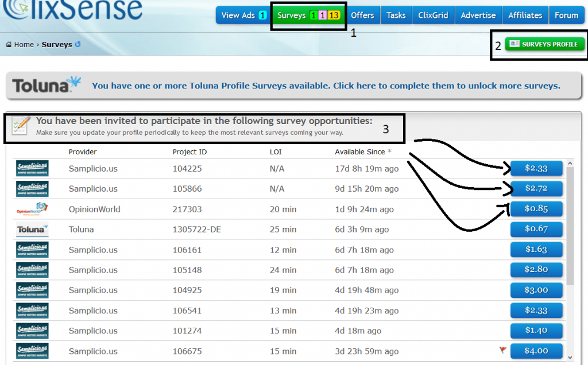588x365 pixels.
Task: Click the OpinionWorld logo for project 217303
Action: (32, 209)
